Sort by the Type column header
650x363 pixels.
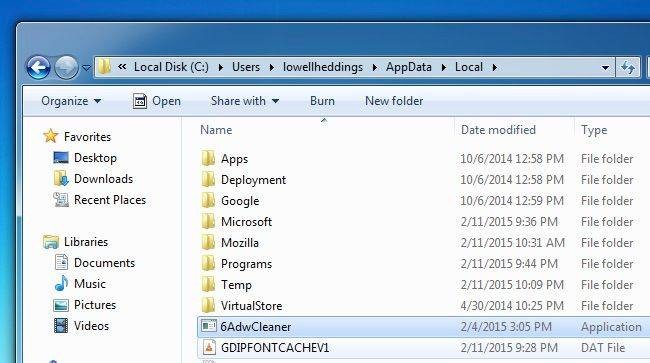tap(594, 130)
